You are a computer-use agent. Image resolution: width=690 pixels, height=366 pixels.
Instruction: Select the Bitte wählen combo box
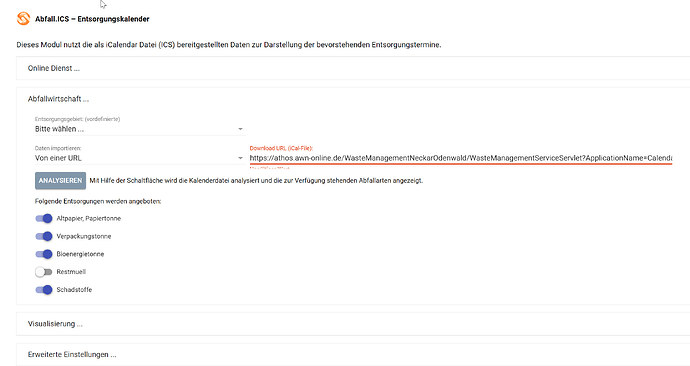[x=139, y=129]
